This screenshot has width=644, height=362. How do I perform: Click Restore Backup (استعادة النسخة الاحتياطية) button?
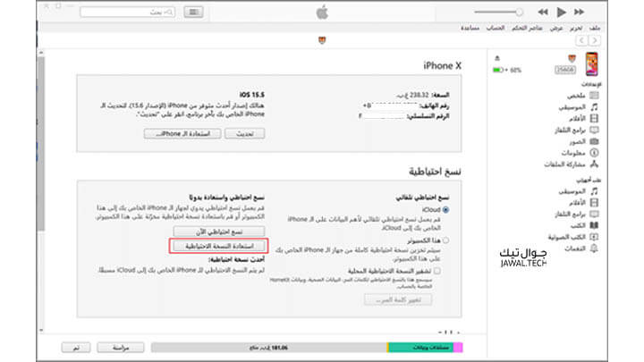click(x=219, y=247)
